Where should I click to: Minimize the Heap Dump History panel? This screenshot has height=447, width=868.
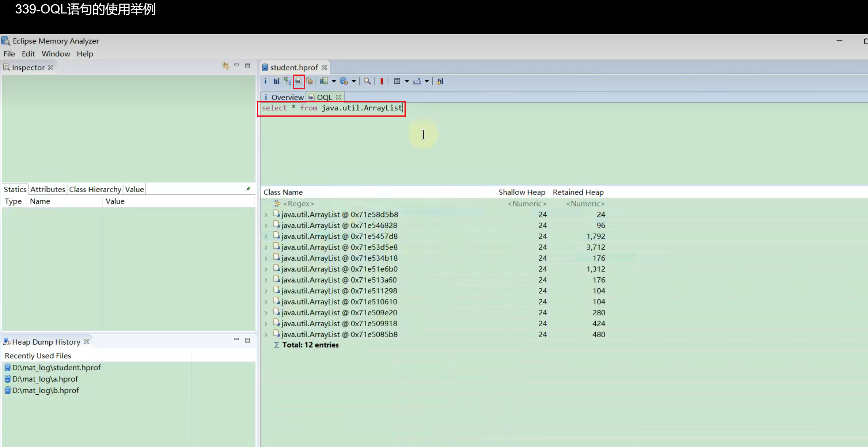point(236,339)
